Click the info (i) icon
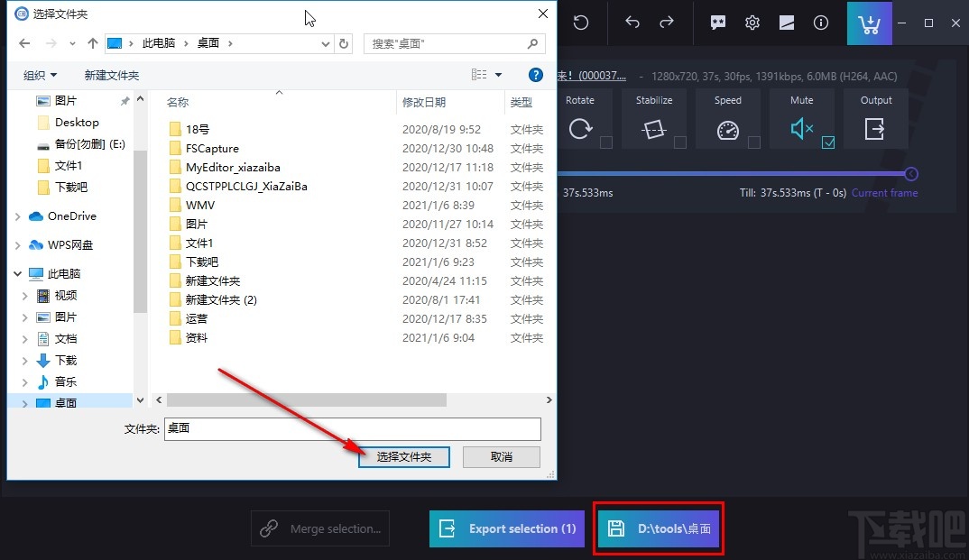This screenshot has height=560, width=969. (x=820, y=23)
